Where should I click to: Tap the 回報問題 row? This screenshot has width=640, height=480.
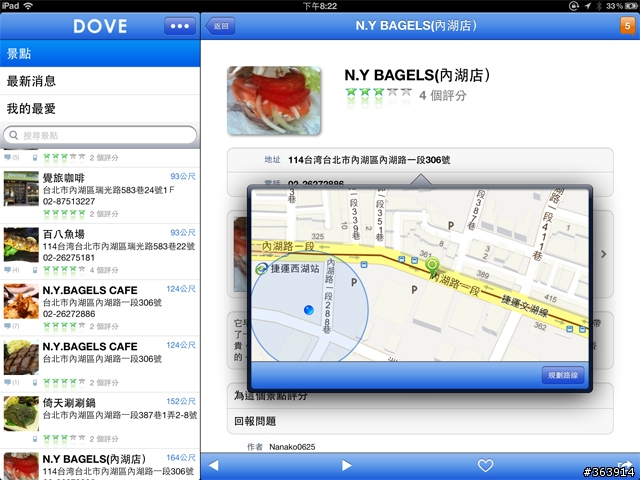tap(420, 421)
